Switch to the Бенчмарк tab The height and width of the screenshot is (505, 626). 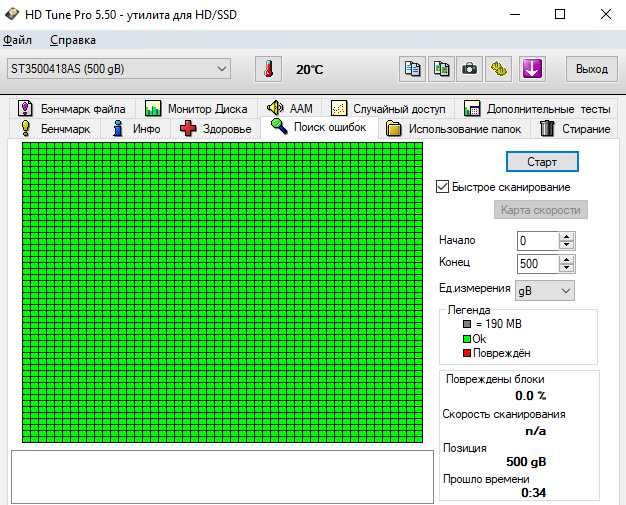point(55,129)
